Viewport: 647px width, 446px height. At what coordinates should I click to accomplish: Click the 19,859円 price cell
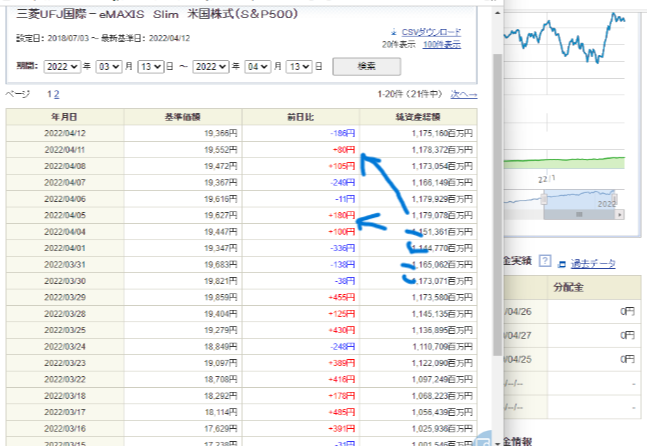pyautogui.click(x=183, y=297)
